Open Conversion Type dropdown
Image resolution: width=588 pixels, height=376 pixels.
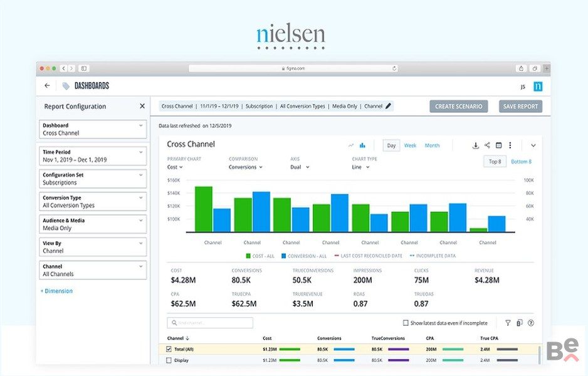tap(93, 202)
